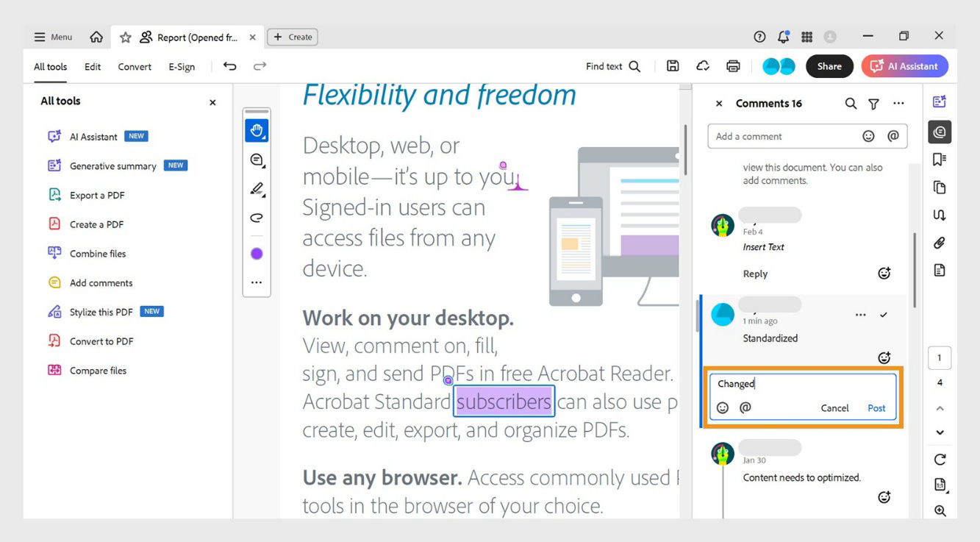Viewport: 980px width, 542px height.
Task: Go to the next page arrow
Action: coord(940,432)
